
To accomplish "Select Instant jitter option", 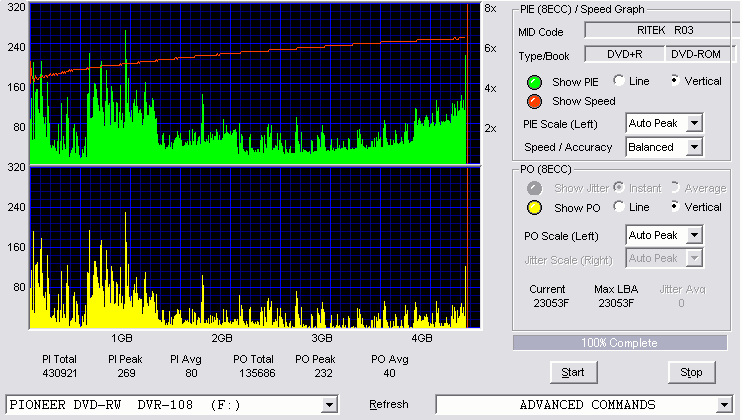I will 618,187.
